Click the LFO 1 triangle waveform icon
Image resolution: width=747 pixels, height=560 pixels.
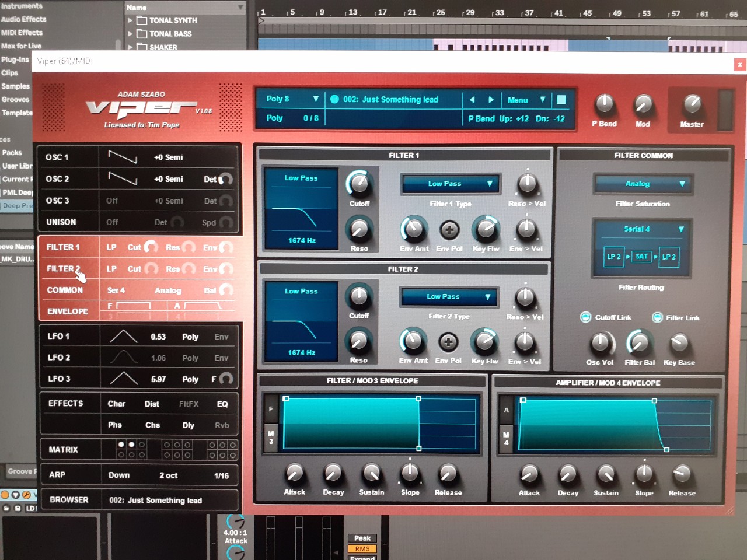click(x=124, y=337)
